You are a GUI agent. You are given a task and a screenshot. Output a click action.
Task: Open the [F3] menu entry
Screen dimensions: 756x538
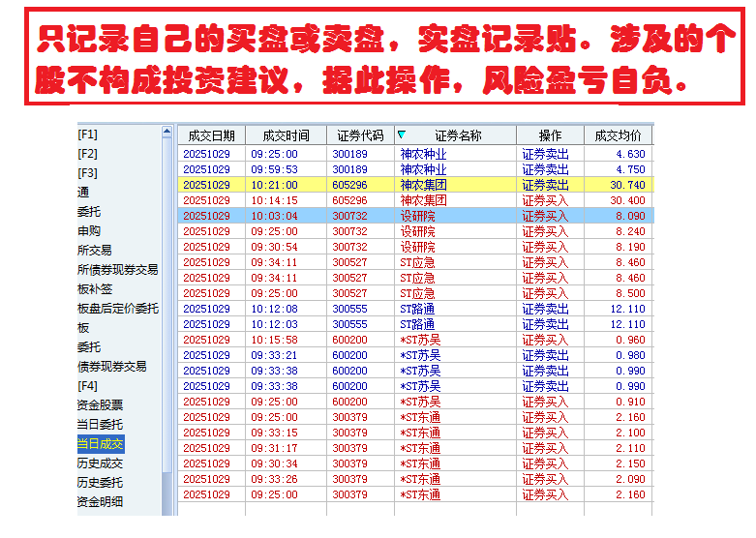click(87, 172)
